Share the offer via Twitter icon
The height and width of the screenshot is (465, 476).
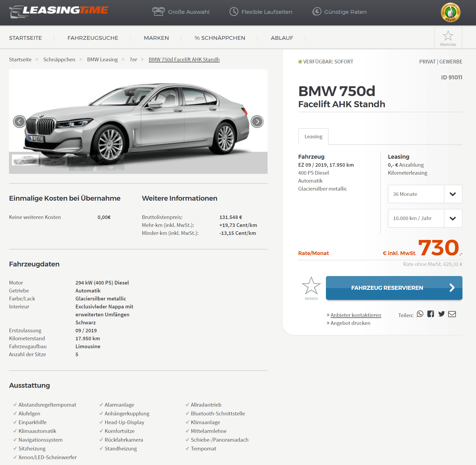pos(442,314)
